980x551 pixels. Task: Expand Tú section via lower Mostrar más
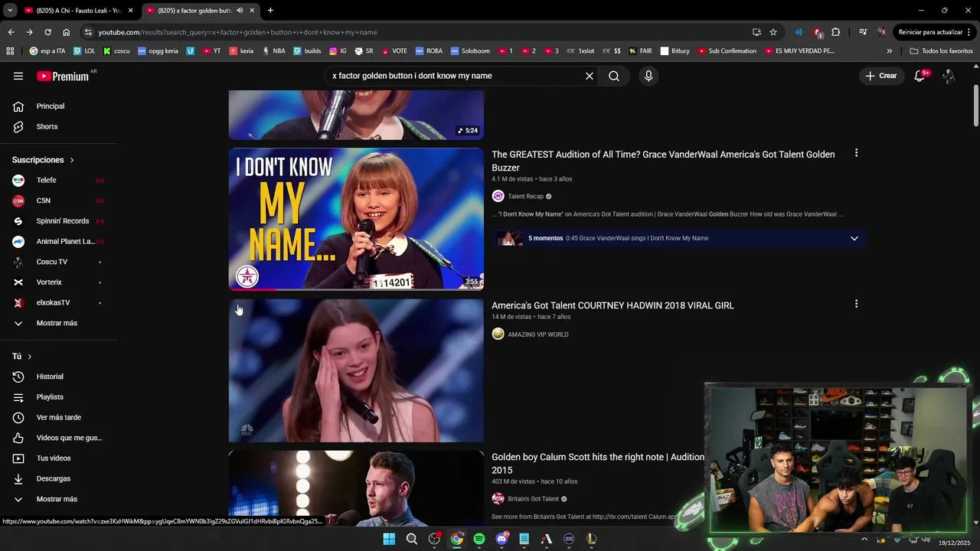pyautogui.click(x=58, y=499)
